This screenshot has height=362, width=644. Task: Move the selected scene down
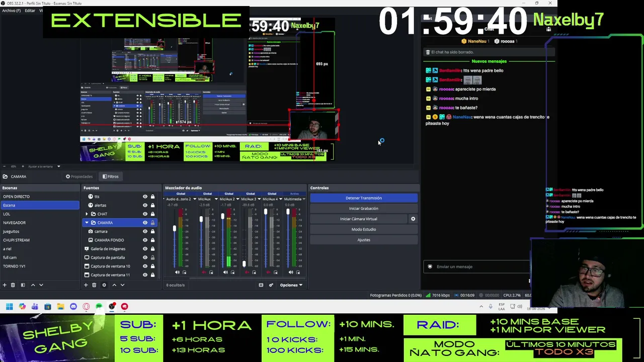pos(41,285)
